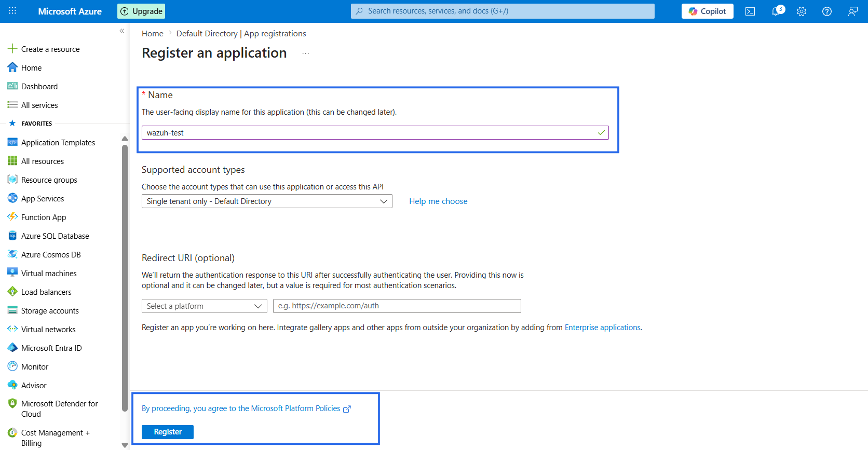Click Create a resource label
Viewport: 868px width, 450px height.
(x=50, y=49)
